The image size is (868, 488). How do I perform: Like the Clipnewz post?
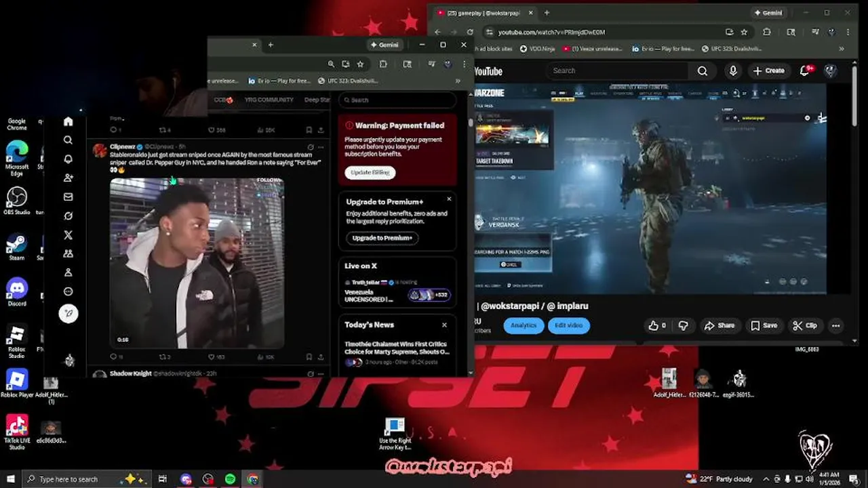click(x=212, y=357)
